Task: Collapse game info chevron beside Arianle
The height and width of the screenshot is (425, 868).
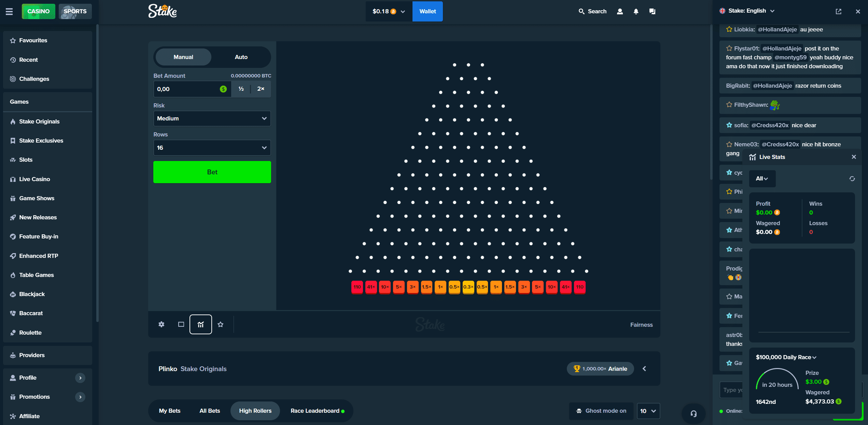Action: [644, 369]
